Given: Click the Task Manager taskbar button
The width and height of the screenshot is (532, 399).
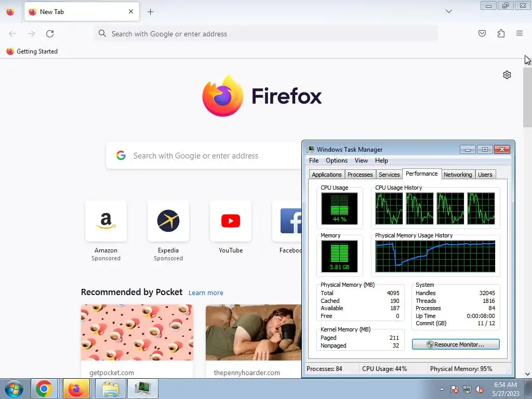Looking at the screenshot, I should tap(143, 389).
